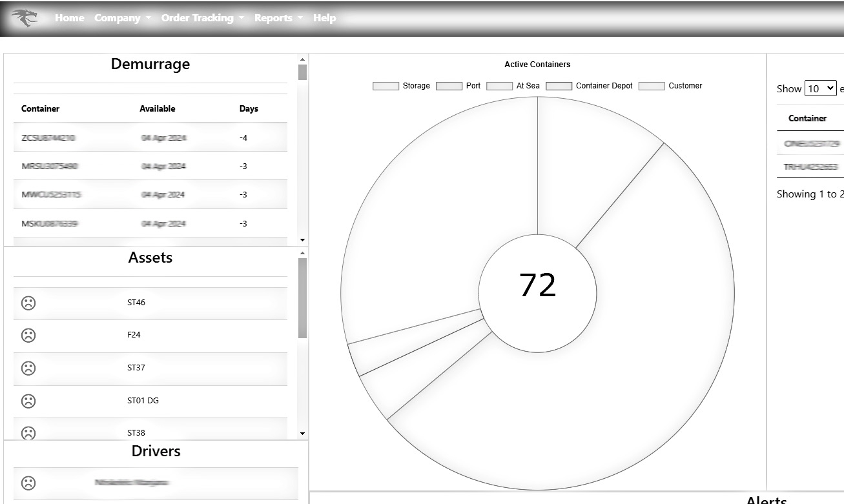
Task: Open the Reports dropdown menu
Action: click(278, 18)
